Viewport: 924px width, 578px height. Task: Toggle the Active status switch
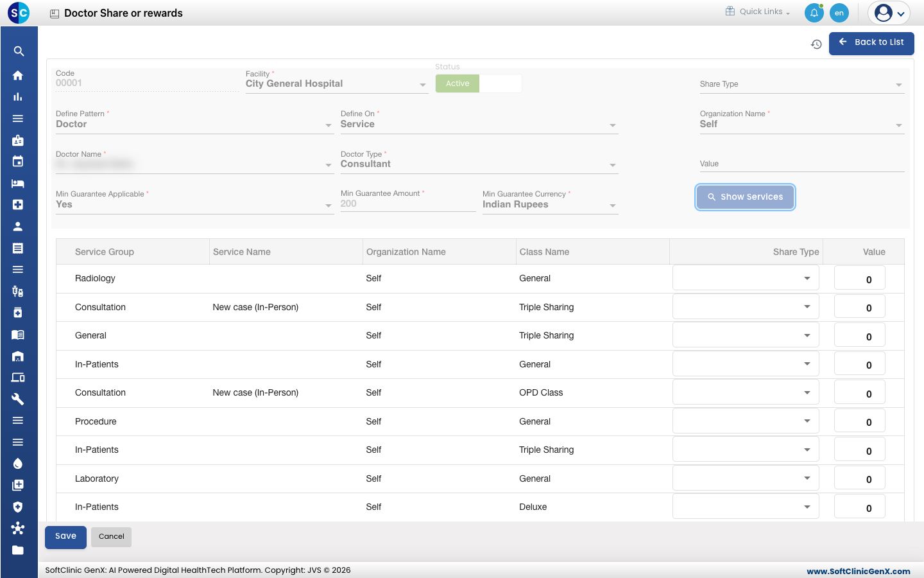(479, 83)
